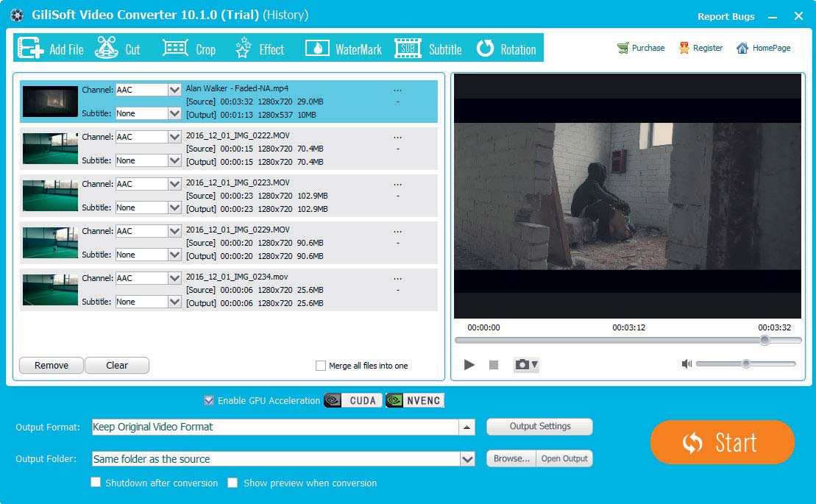Click the Clear button

click(116, 365)
